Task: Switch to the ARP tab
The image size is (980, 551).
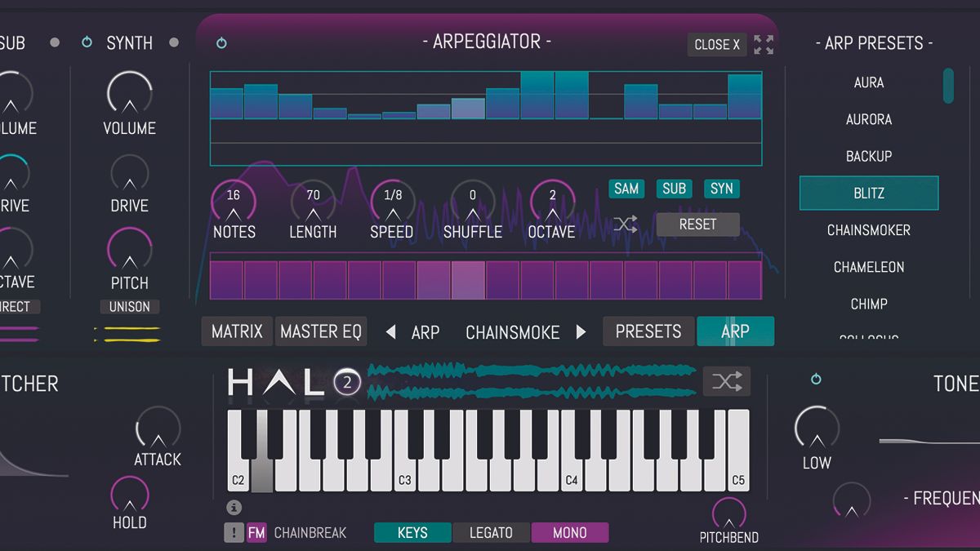Action: [x=735, y=331]
